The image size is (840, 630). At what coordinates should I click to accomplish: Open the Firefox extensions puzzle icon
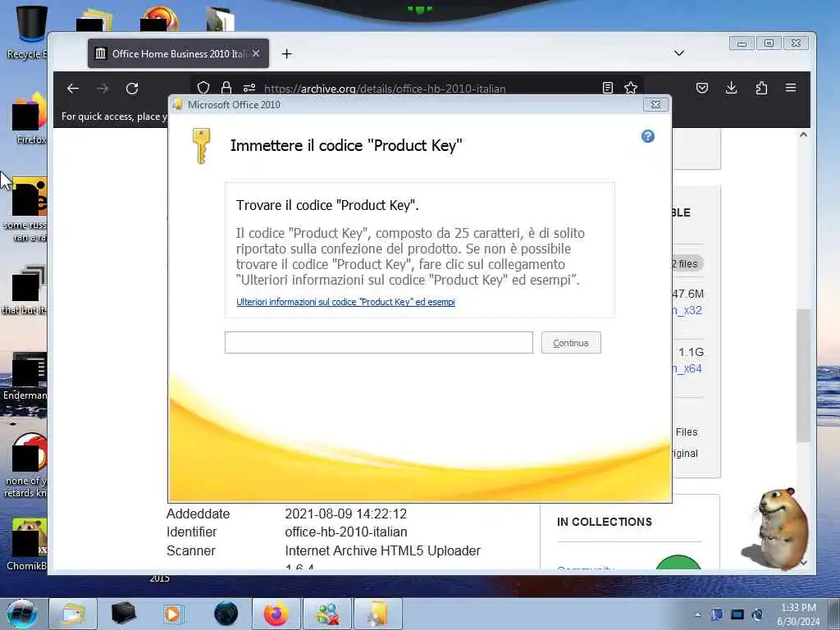click(x=761, y=88)
